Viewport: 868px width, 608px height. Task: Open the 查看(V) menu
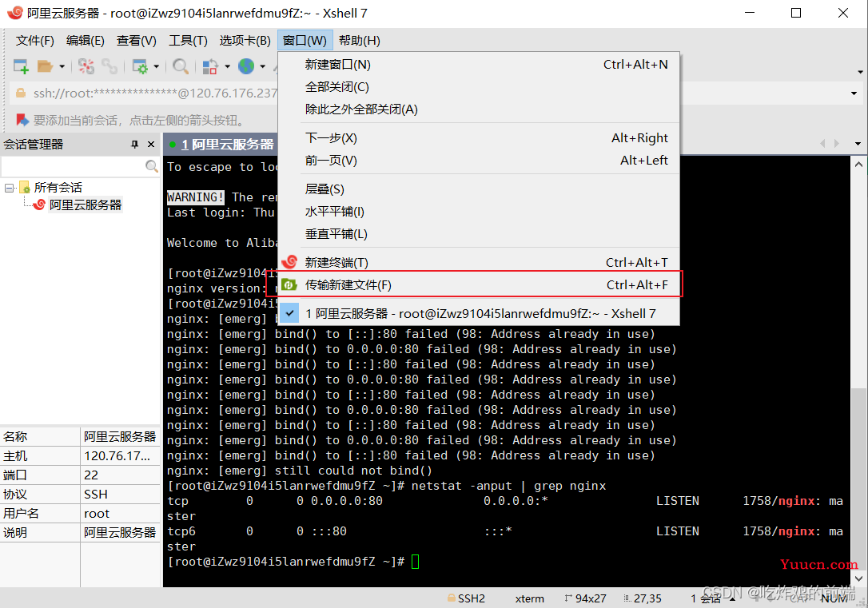pyautogui.click(x=137, y=41)
